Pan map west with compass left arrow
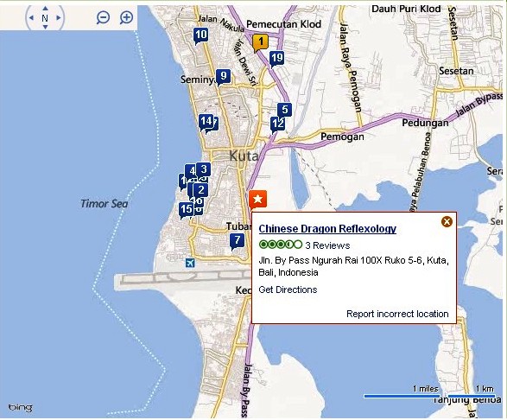 point(31,18)
